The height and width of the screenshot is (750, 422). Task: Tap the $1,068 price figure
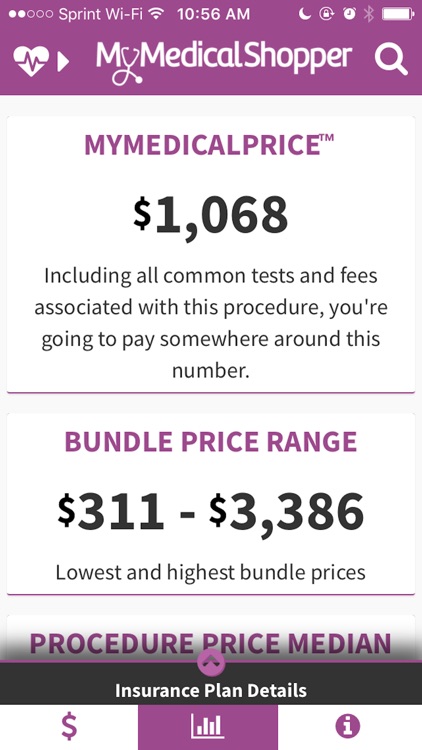[x=211, y=216]
